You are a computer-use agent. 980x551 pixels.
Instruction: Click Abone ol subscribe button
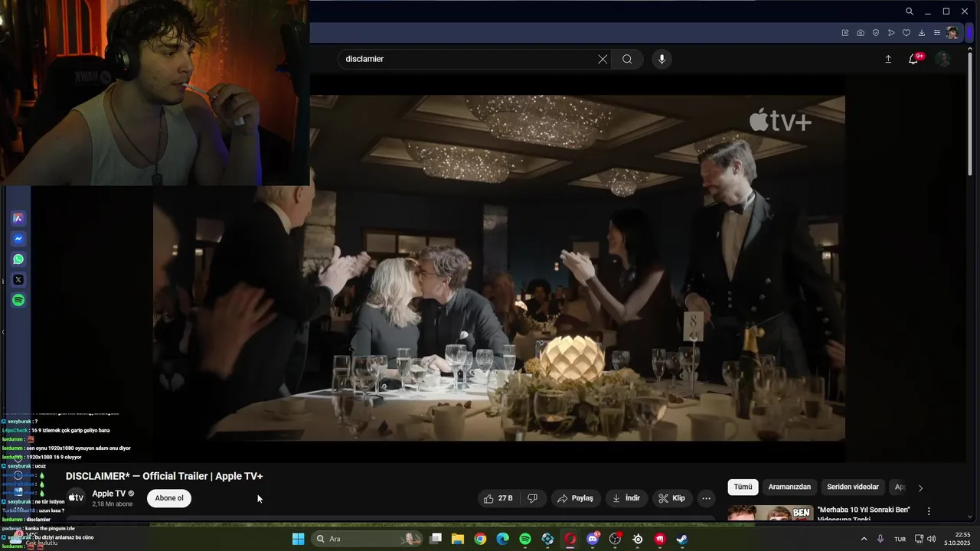169,498
